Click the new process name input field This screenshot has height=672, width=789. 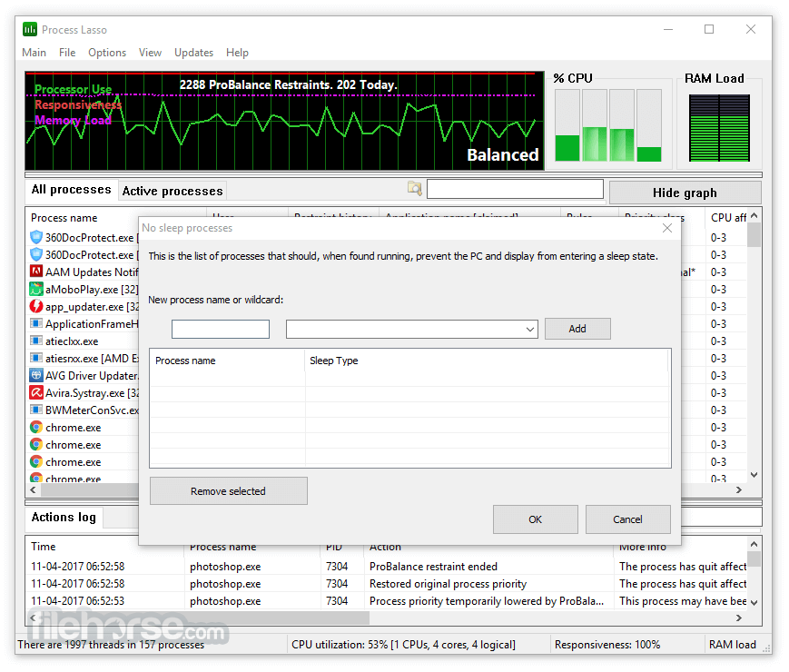pos(221,330)
